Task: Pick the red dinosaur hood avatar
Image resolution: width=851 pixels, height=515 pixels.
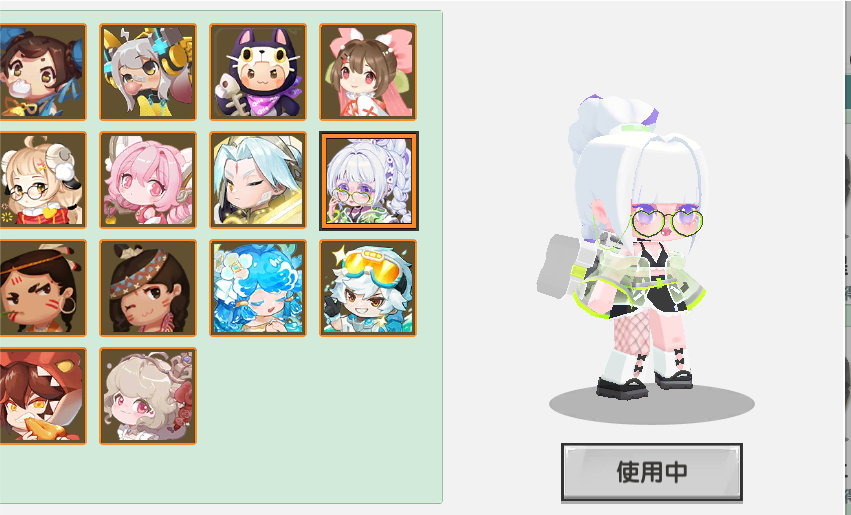Action: (42, 396)
